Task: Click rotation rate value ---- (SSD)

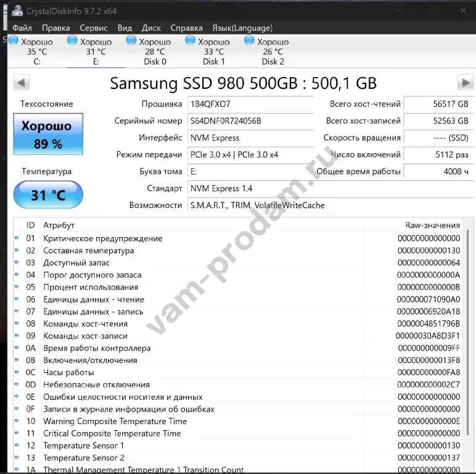Action: coord(438,138)
